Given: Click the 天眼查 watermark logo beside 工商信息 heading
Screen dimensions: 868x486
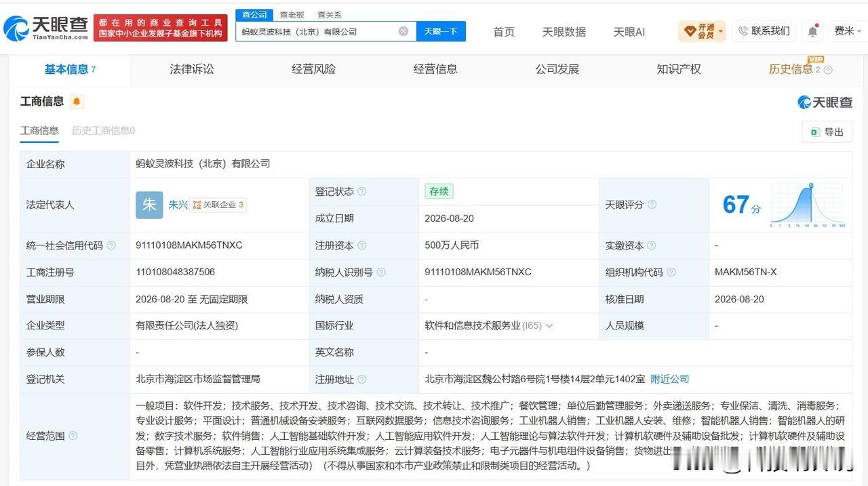Looking at the screenshot, I should click(825, 102).
